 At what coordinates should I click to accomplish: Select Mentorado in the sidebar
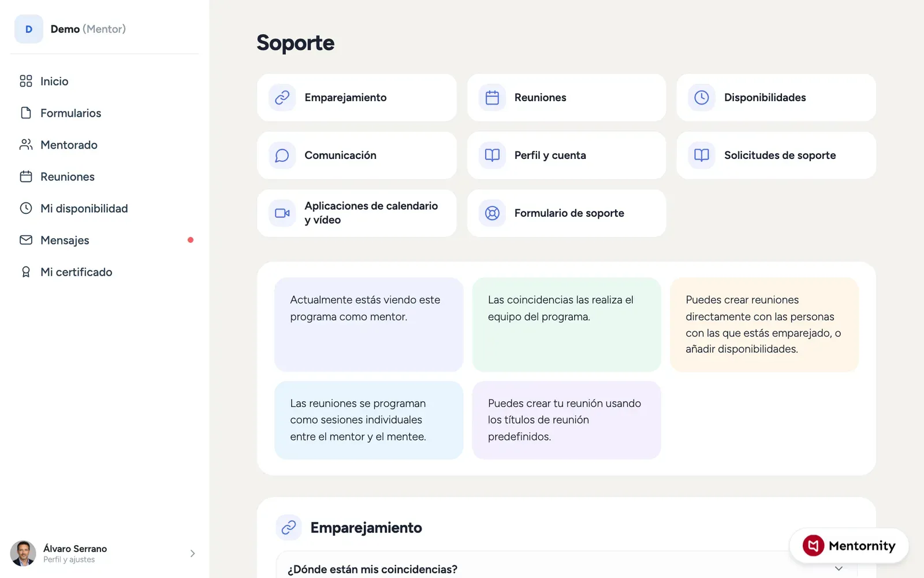105,144
